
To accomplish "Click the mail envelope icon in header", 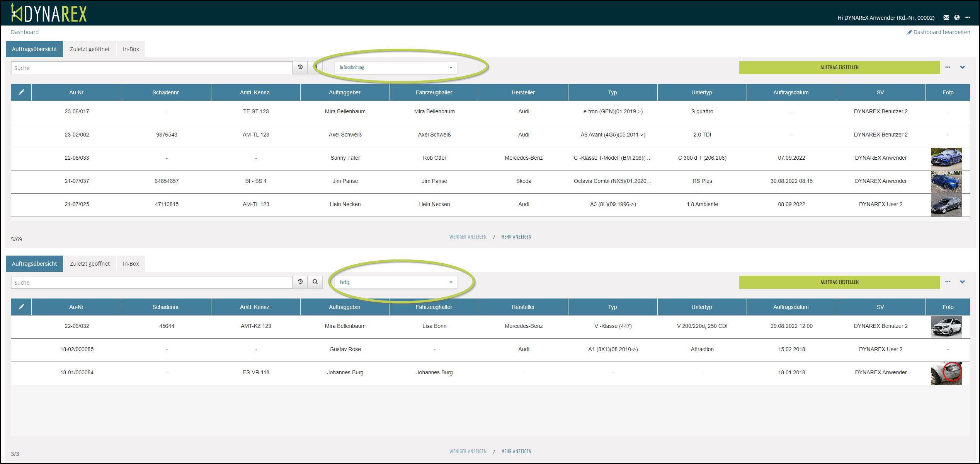I will [946, 17].
